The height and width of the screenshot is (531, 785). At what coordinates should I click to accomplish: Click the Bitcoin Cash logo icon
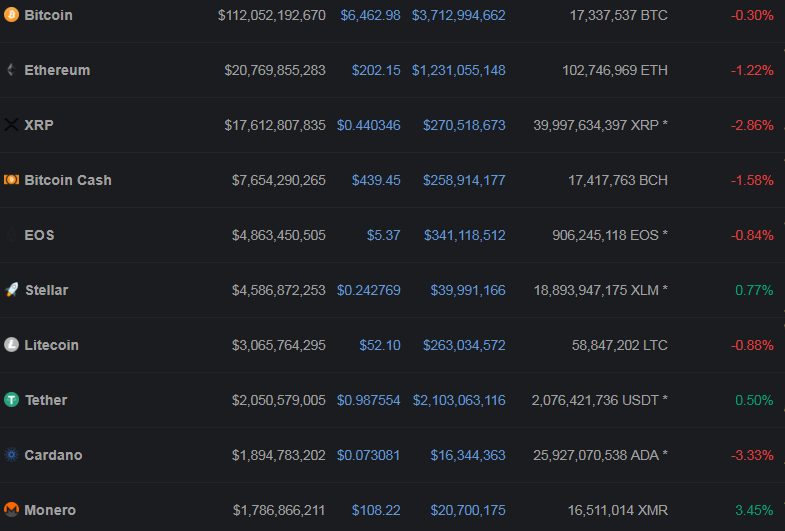12,180
